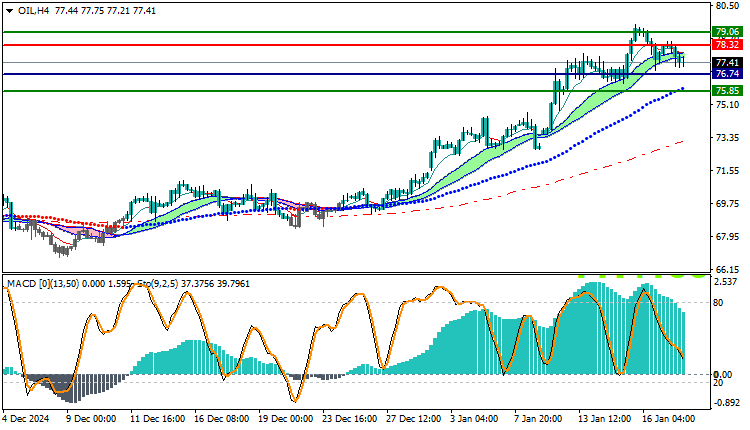Click the 75.10 price scale value

pos(728,104)
